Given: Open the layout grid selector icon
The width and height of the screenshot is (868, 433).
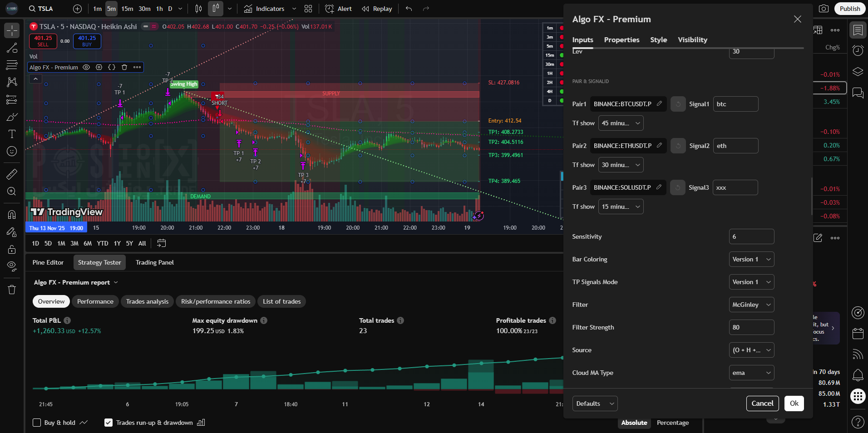Looking at the screenshot, I should click(x=308, y=9).
